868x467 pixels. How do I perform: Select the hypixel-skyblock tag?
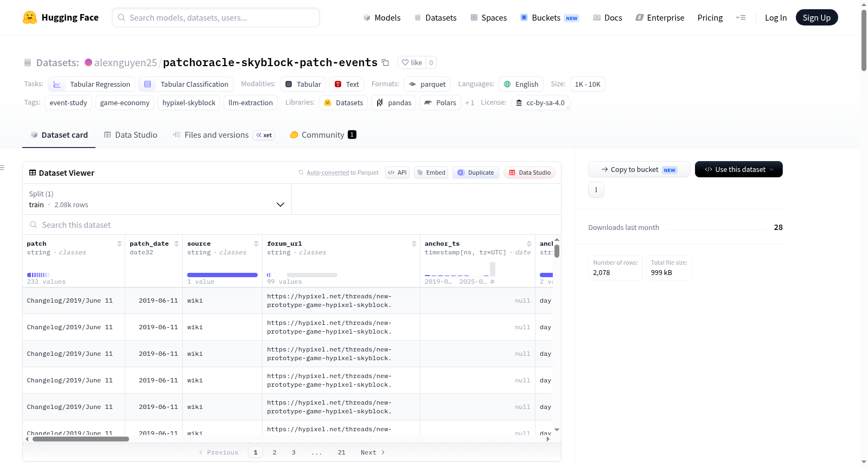pyautogui.click(x=189, y=103)
